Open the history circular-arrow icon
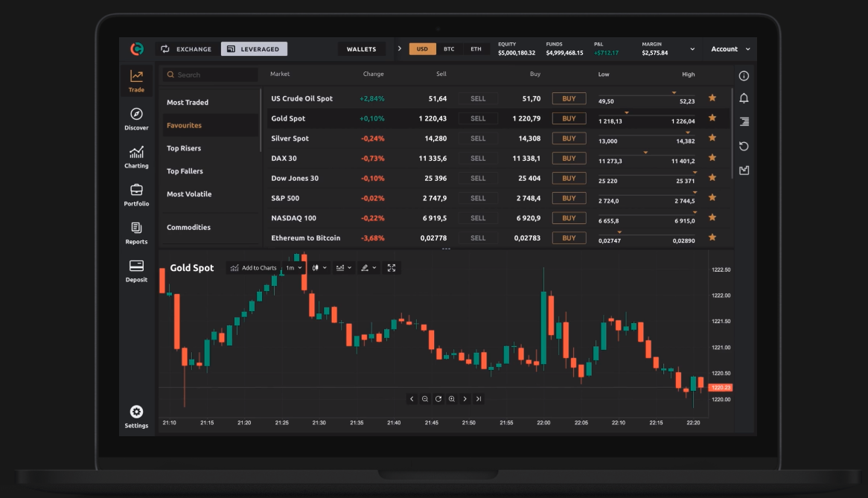 click(744, 146)
